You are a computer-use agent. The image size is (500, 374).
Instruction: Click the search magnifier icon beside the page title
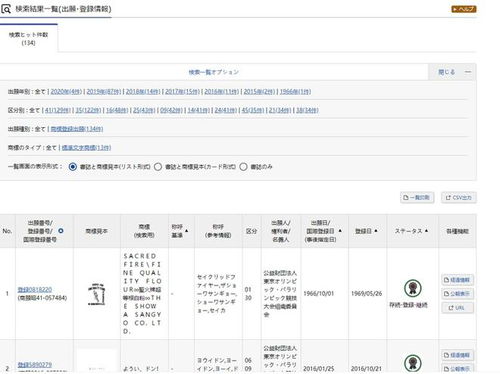[x=6, y=9]
